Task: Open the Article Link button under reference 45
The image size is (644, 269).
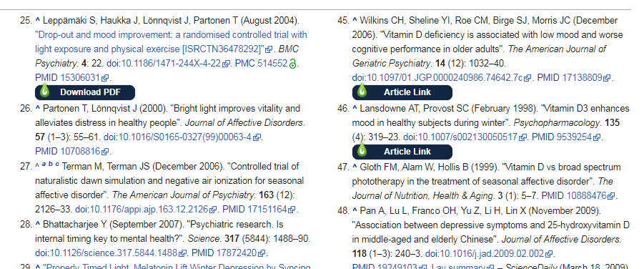Action: (402, 92)
